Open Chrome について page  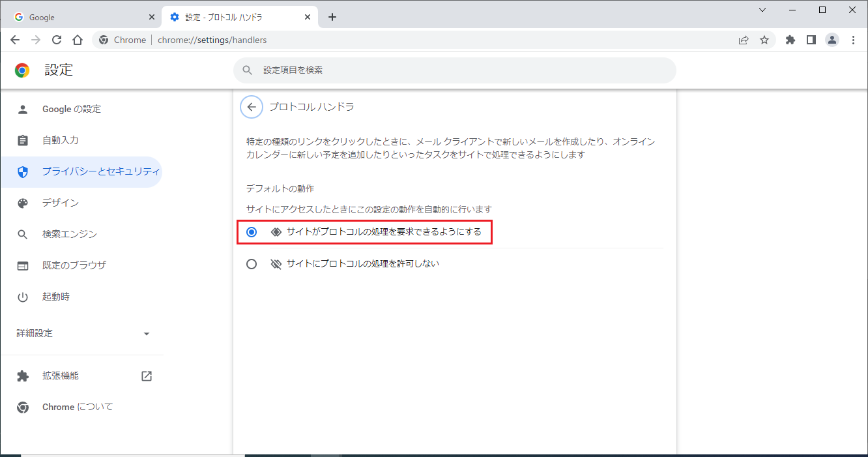point(78,407)
